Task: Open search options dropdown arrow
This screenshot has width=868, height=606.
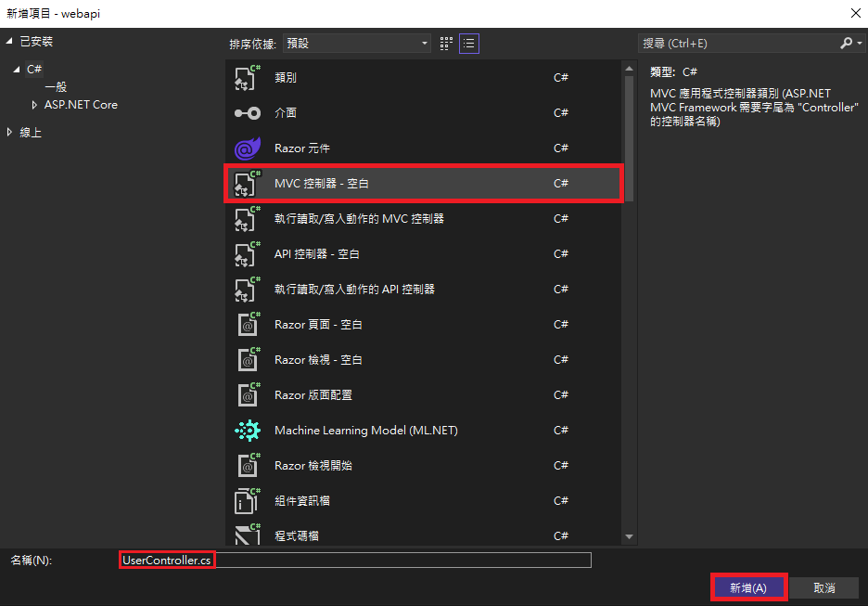Action: click(859, 44)
